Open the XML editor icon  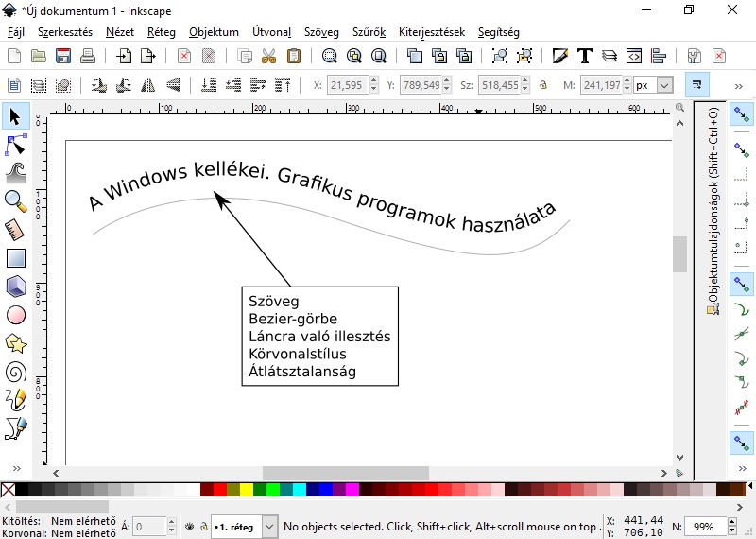click(x=634, y=56)
